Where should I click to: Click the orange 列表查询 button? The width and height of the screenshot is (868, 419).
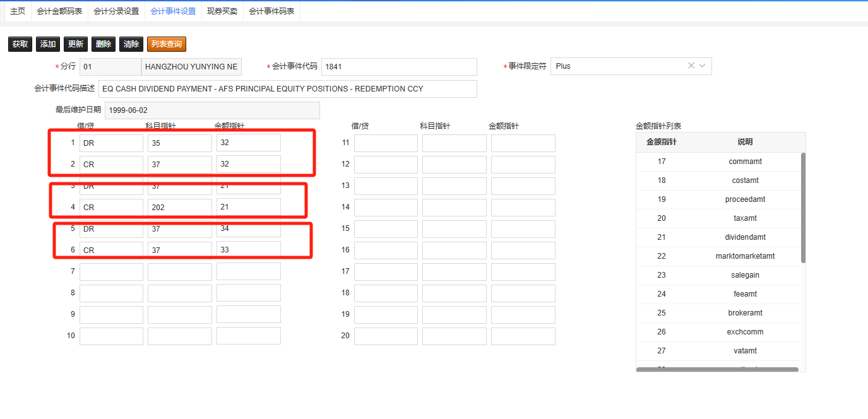point(167,44)
